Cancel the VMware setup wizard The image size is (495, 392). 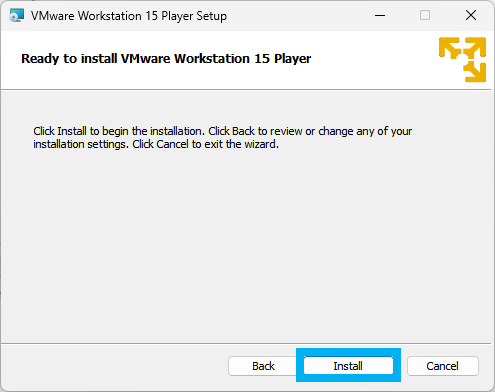[443, 366]
